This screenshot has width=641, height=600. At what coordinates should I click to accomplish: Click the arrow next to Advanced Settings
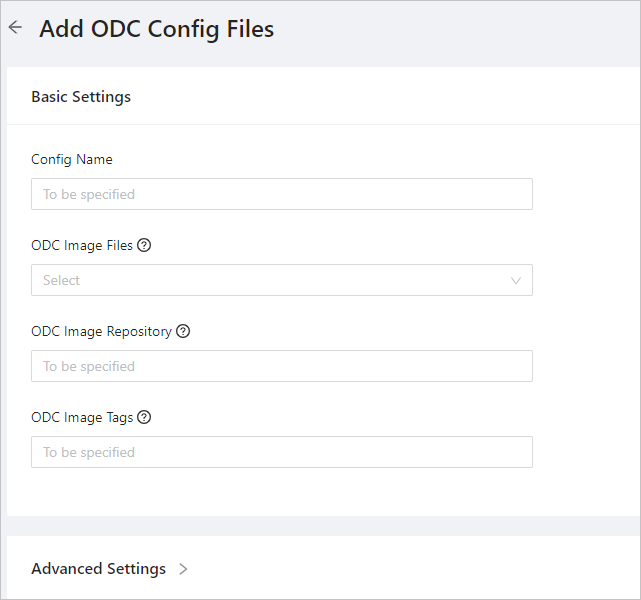tap(183, 569)
